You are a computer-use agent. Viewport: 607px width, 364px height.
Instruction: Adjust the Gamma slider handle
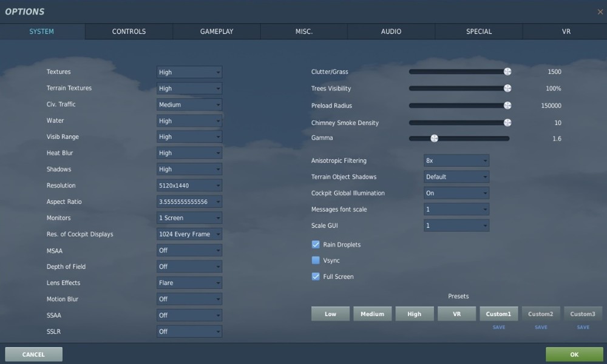pos(435,138)
